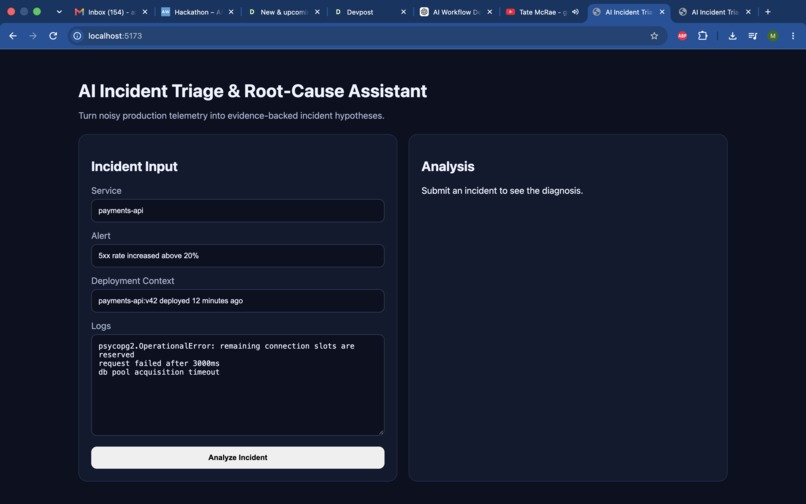Close the Devpost tab
Image resolution: width=806 pixels, height=504 pixels.
click(x=403, y=12)
